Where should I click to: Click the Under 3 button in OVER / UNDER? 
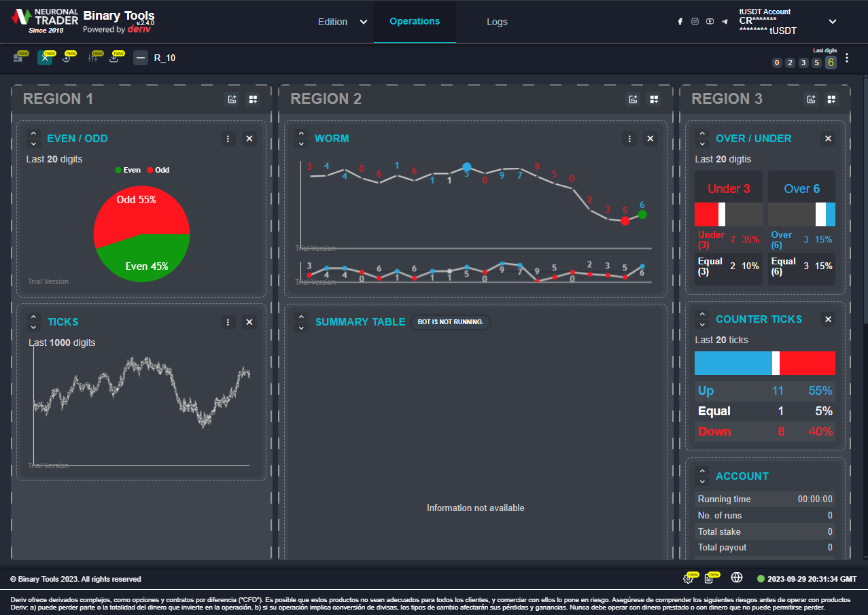click(x=728, y=188)
